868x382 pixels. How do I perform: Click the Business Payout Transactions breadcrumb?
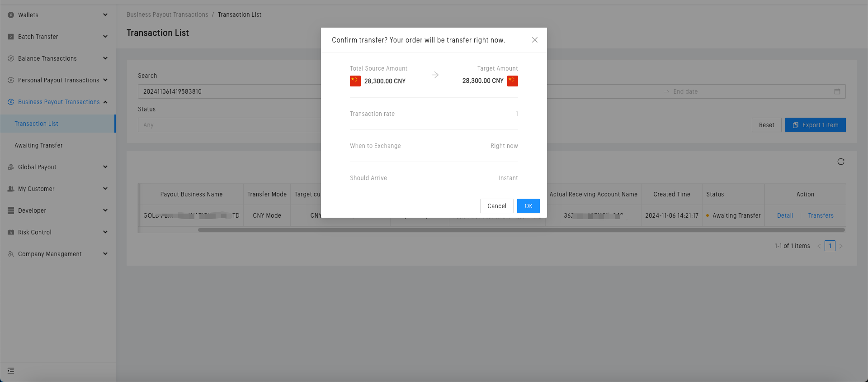pyautogui.click(x=167, y=14)
